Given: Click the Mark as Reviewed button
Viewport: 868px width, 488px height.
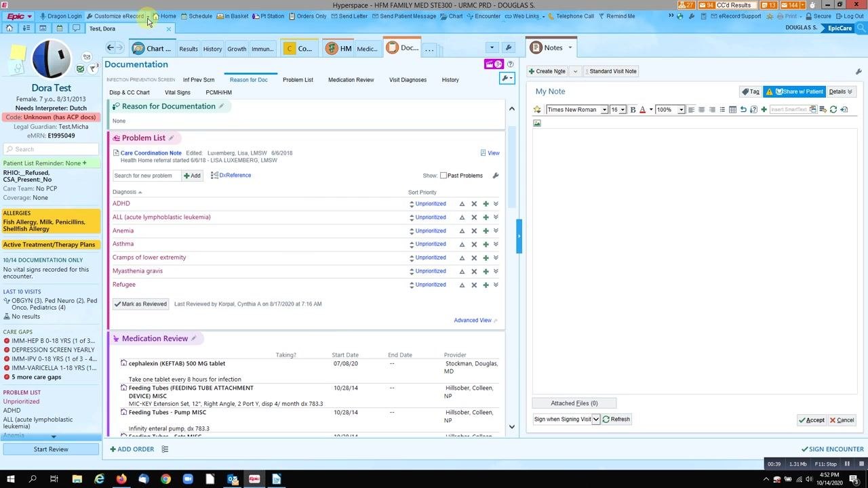Looking at the screenshot, I should pos(140,304).
